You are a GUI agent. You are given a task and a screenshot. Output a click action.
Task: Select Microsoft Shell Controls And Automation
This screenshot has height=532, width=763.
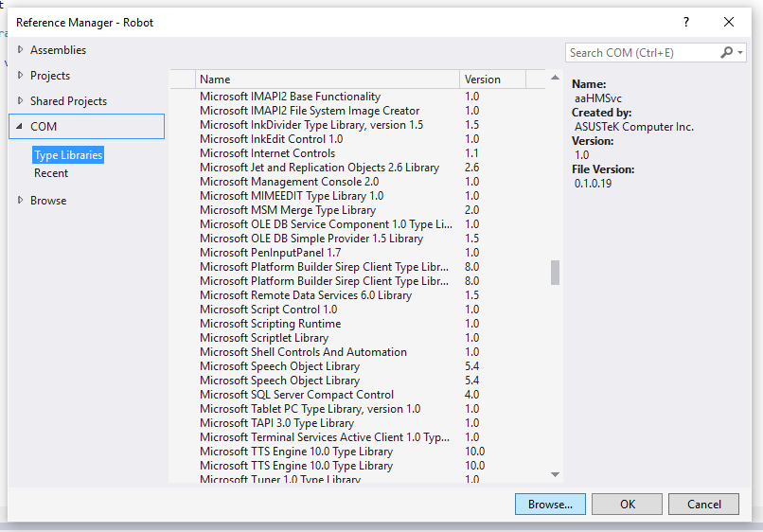point(358,352)
